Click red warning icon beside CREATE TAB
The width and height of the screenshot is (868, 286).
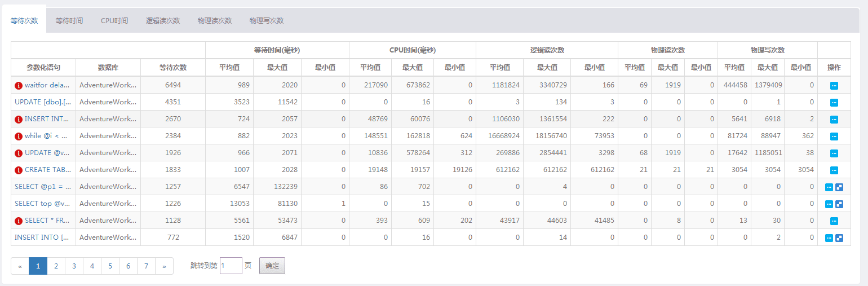(19, 170)
